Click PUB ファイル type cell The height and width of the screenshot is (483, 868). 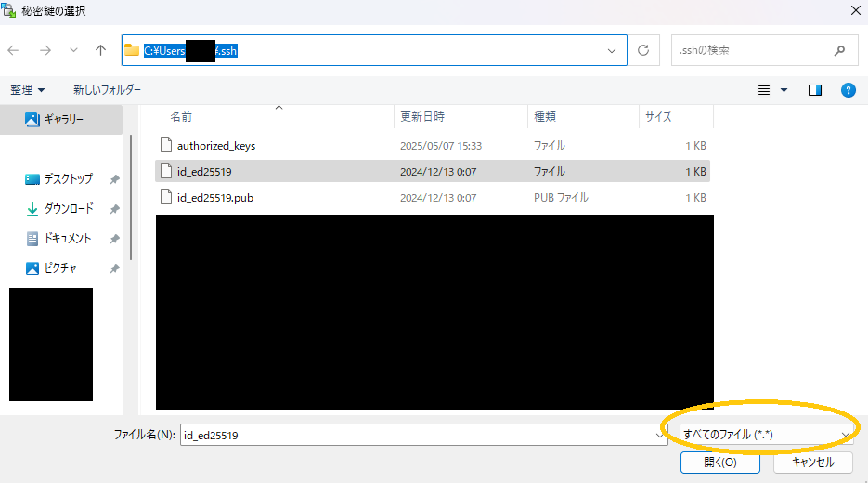(561, 198)
